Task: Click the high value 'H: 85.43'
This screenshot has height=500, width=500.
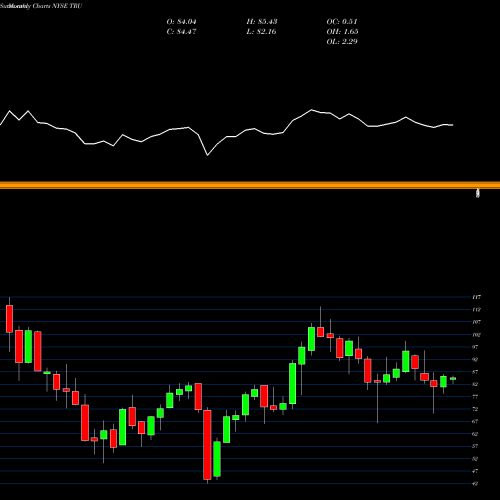Action: pos(262,22)
